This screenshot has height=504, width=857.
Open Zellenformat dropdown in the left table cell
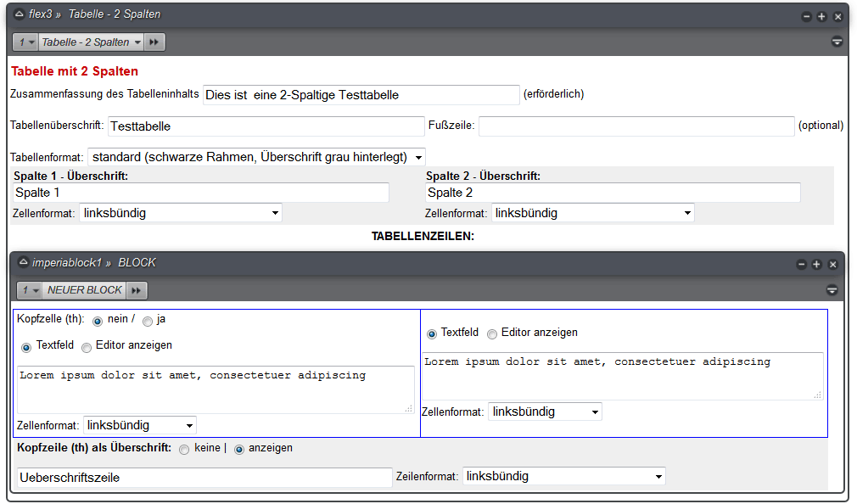pyautogui.click(x=140, y=425)
